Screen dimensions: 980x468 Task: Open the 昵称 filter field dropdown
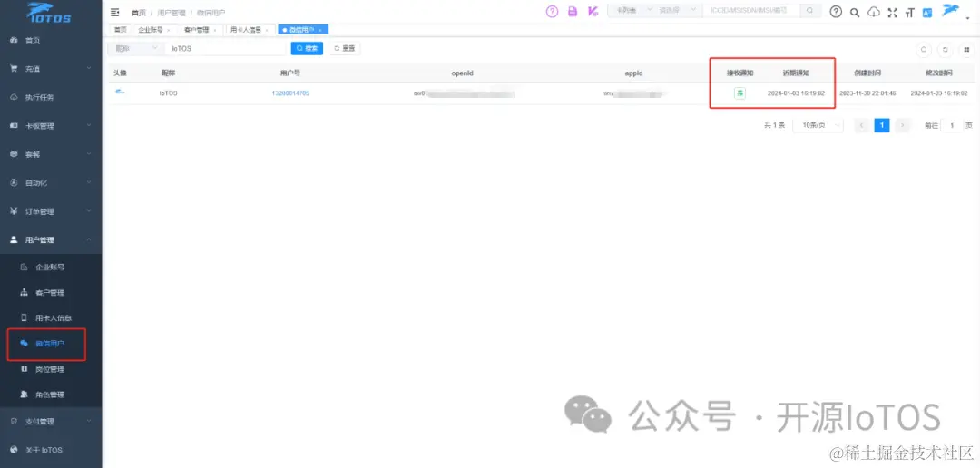135,48
